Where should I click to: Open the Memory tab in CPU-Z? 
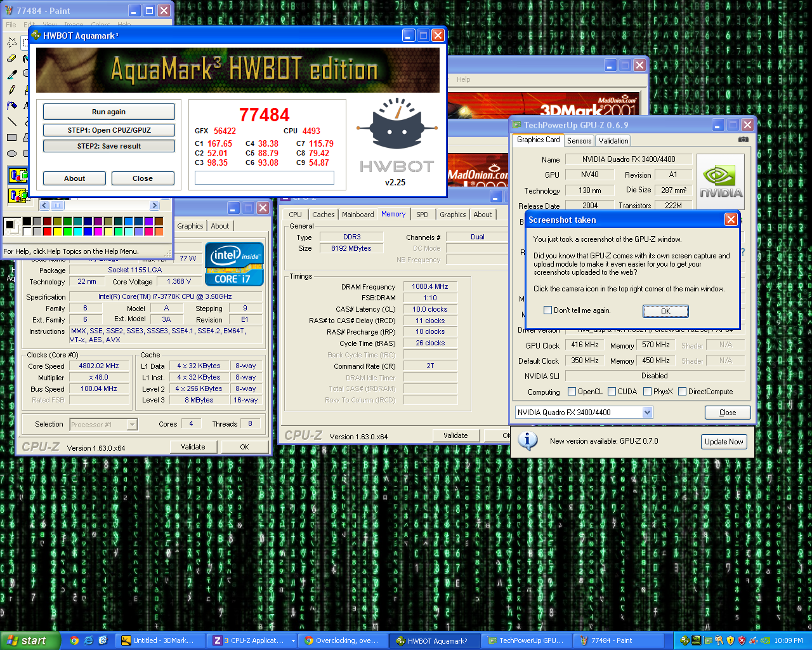coord(393,214)
